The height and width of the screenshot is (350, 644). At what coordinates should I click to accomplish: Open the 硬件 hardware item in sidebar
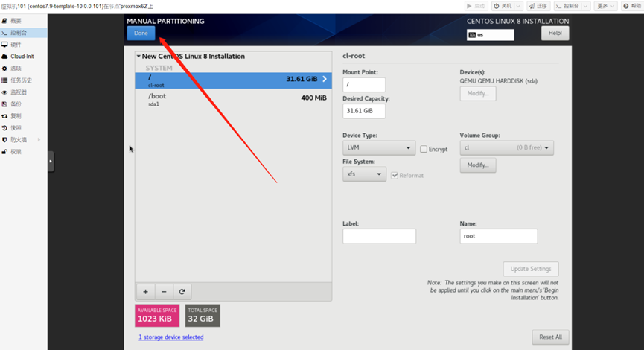tap(23, 45)
